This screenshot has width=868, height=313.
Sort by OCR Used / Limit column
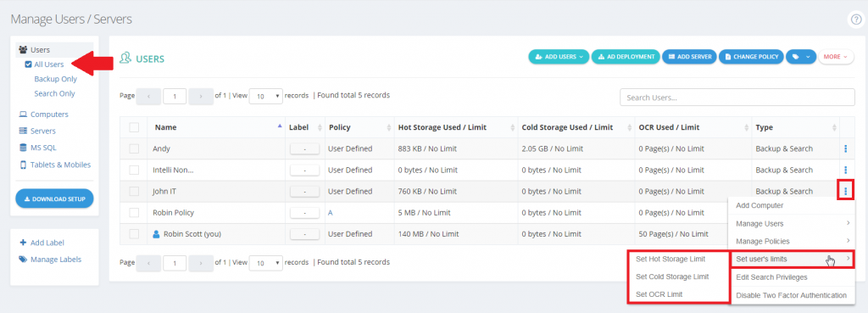point(693,127)
